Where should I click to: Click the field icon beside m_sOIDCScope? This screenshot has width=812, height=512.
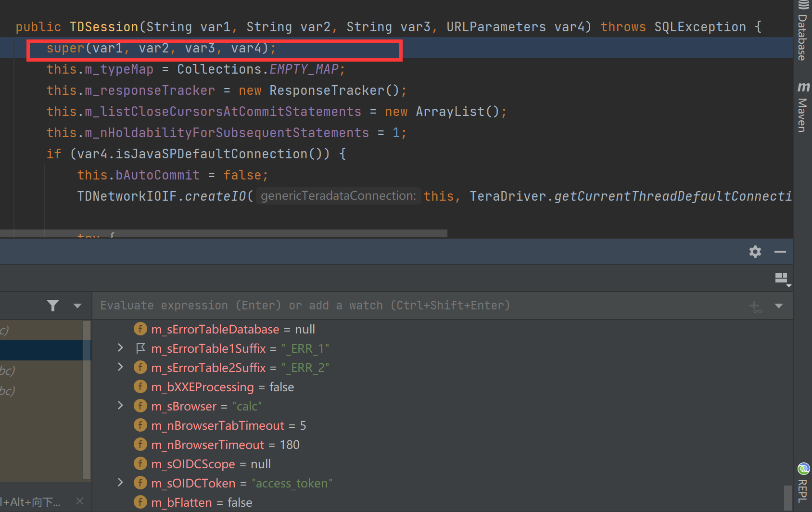(140, 463)
